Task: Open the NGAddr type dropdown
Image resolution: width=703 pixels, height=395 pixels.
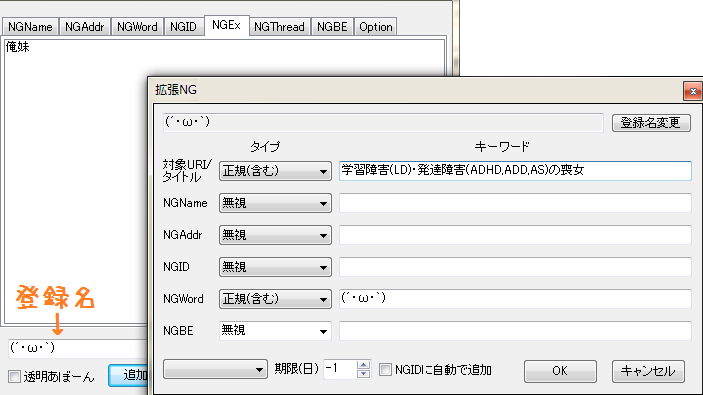Action: coord(275,235)
